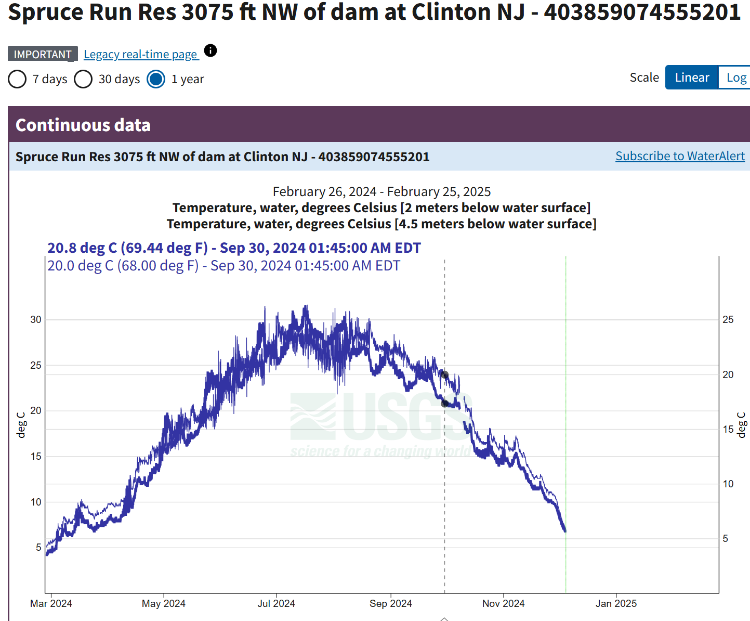The width and height of the screenshot is (750, 621).
Task: Click the 4.5 meters below water surface label
Action: coord(382,224)
